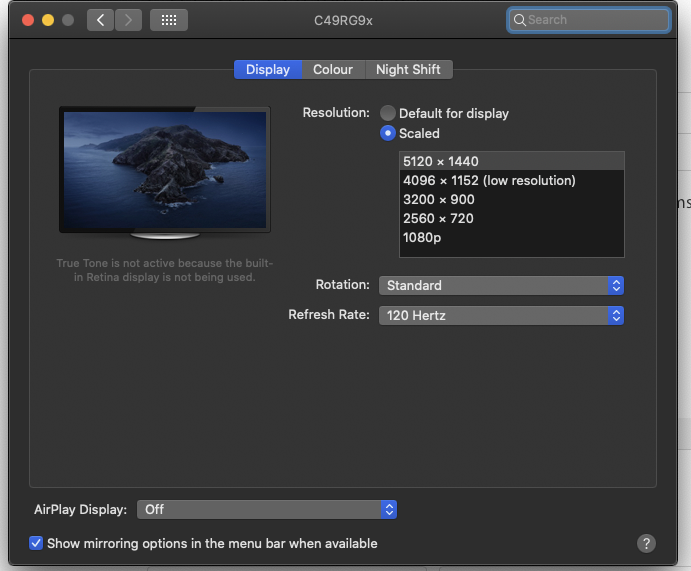The image size is (691, 571).
Task: Open the Refresh Rate dropdown at 120 Hertz
Action: 501,315
